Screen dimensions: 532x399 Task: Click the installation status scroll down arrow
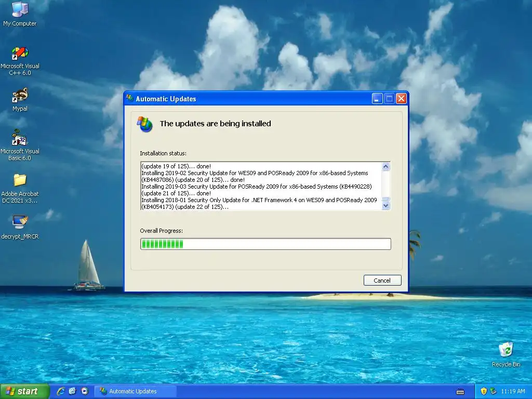(386, 206)
